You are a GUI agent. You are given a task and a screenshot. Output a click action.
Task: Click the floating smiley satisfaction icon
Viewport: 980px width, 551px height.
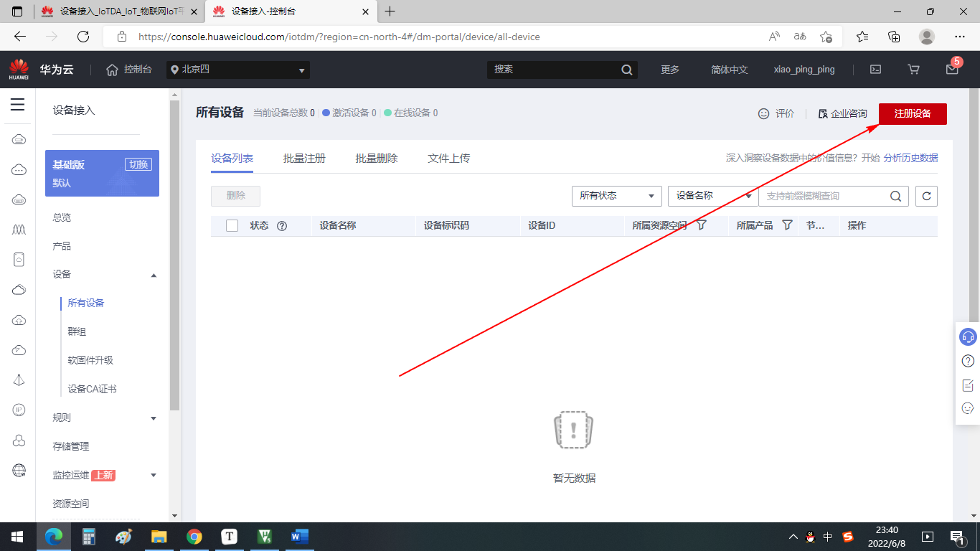pyautogui.click(x=968, y=408)
